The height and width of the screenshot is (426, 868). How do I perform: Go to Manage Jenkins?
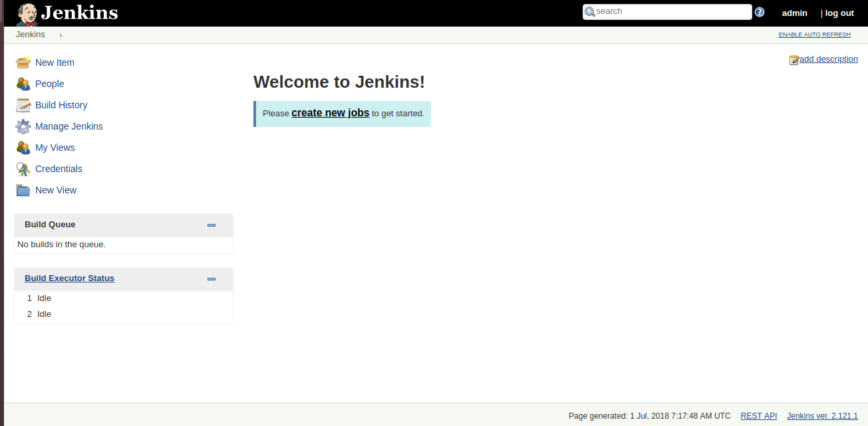(x=69, y=126)
